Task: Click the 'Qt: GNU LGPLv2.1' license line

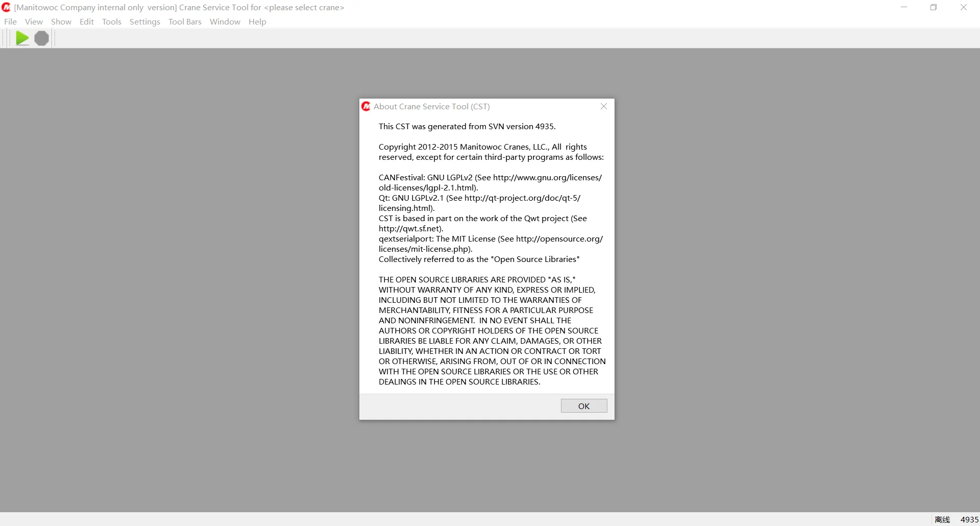Action: pyautogui.click(x=479, y=198)
